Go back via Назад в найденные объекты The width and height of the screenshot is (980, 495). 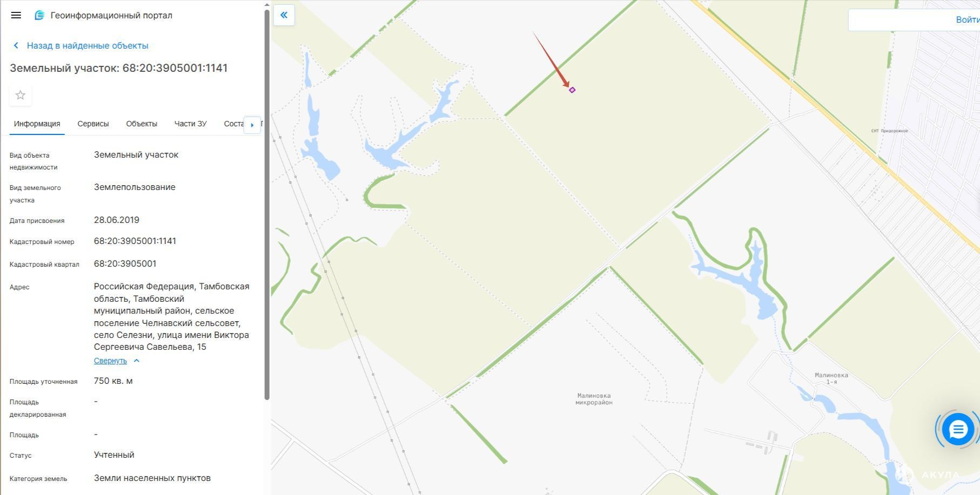click(x=88, y=45)
